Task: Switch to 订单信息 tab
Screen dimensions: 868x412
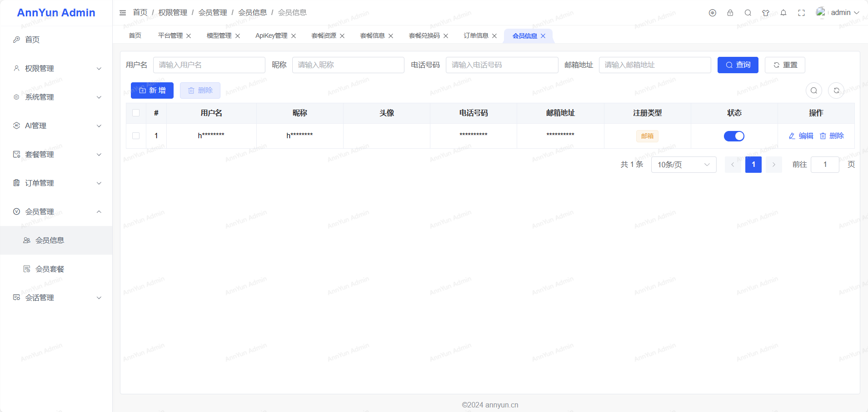Action: click(x=476, y=36)
